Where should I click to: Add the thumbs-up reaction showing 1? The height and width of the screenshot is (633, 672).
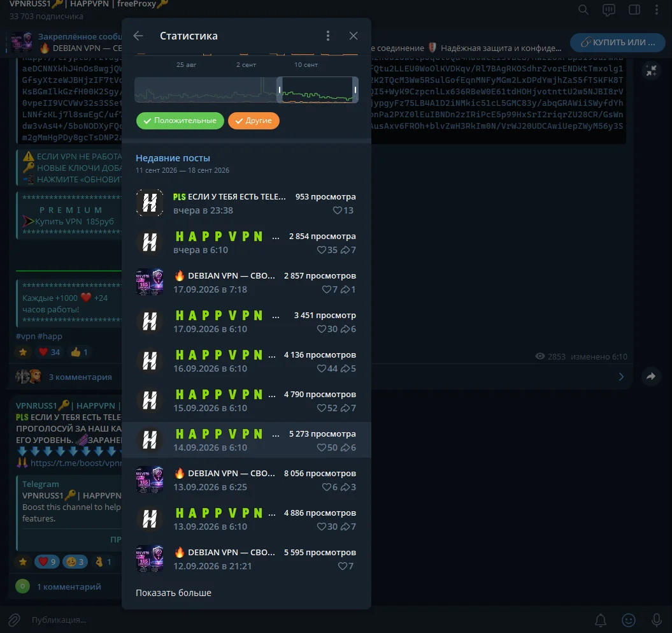pyautogui.click(x=79, y=352)
